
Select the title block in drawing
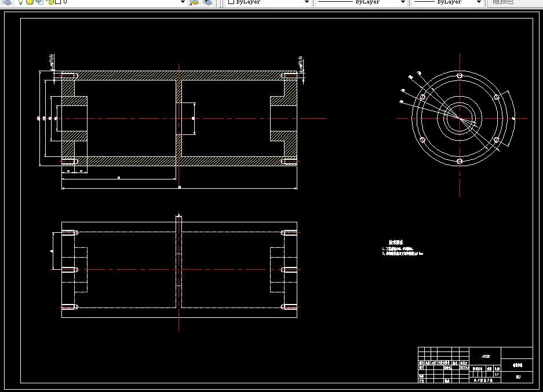click(475, 365)
